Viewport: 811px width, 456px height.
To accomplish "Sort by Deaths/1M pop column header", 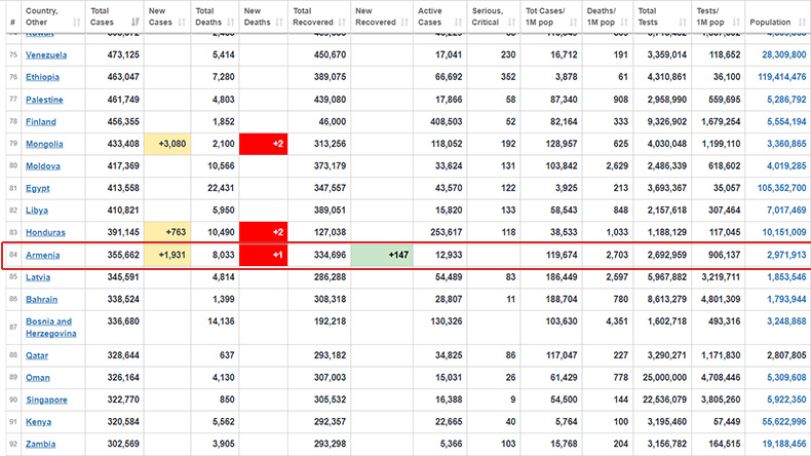I will click(607, 17).
